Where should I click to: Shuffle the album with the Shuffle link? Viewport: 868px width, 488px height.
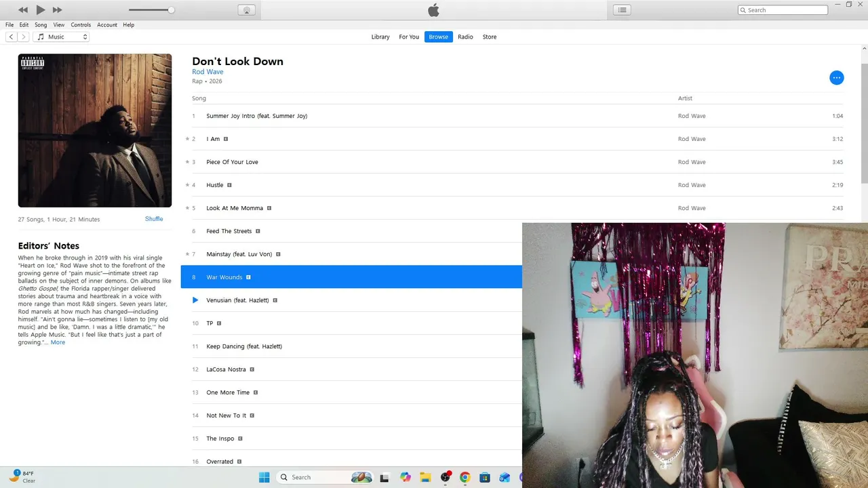[x=154, y=219]
